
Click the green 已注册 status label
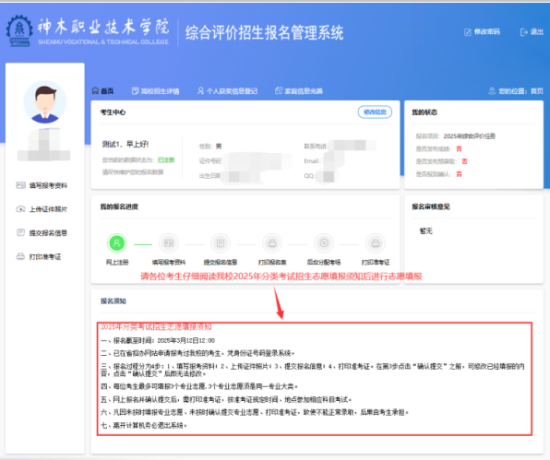coord(166,160)
